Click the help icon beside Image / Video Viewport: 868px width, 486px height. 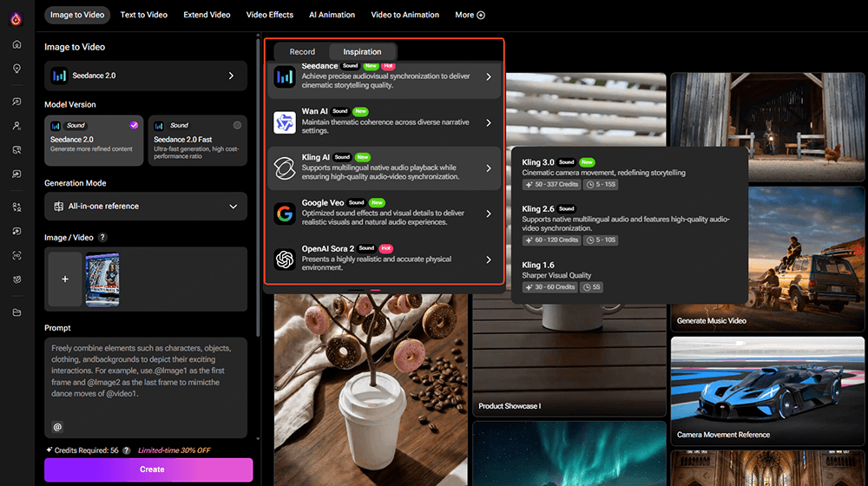pos(103,238)
